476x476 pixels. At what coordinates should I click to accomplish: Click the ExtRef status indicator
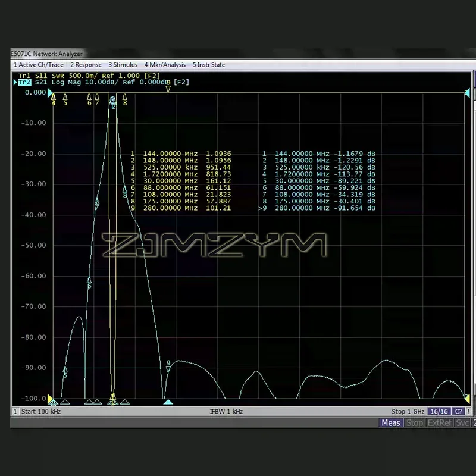pyautogui.click(x=440, y=422)
